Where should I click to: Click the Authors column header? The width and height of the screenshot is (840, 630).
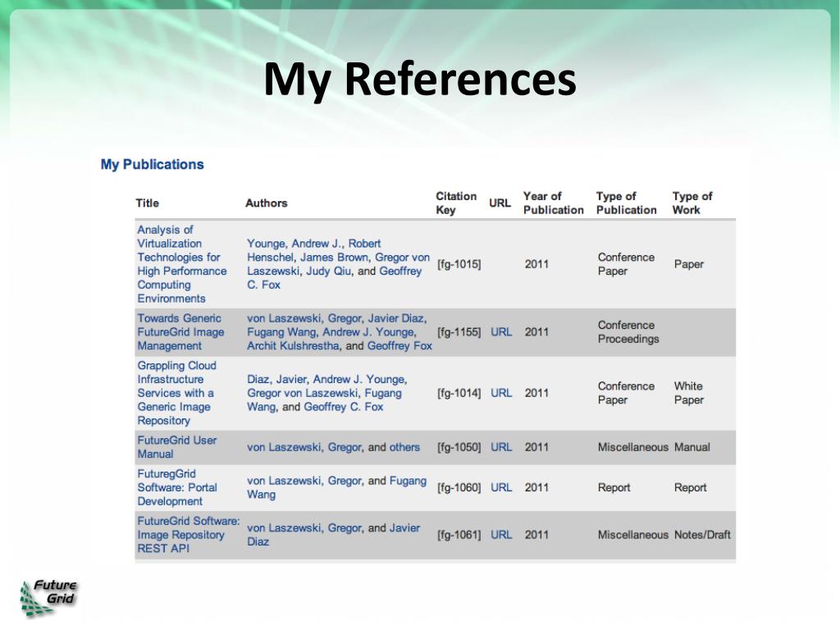267,203
